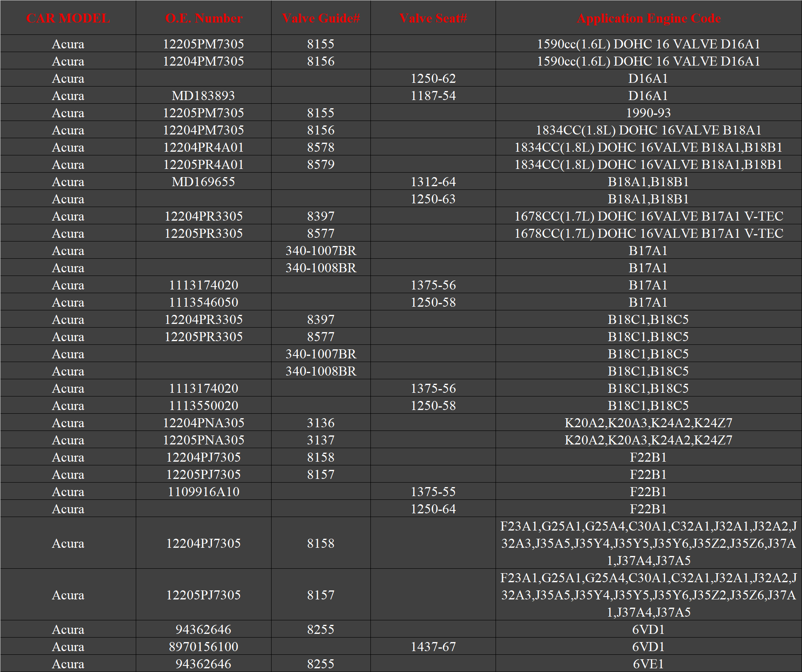Screen dimensions: 802x672
Task: Click valve seat 1187-54
Action: click(x=433, y=96)
